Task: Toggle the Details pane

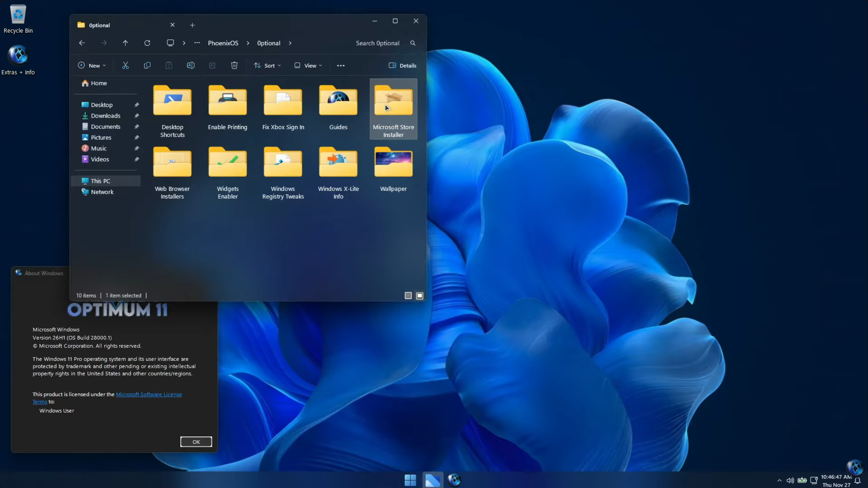Action: [x=402, y=65]
